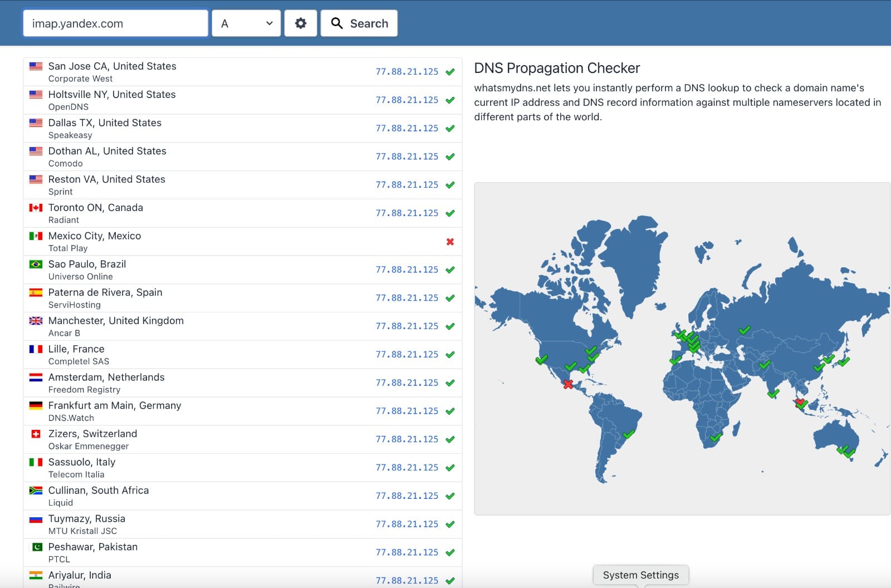Open the IP address link for Frankfurt am Main
This screenshot has width=891, height=588.
click(407, 411)
